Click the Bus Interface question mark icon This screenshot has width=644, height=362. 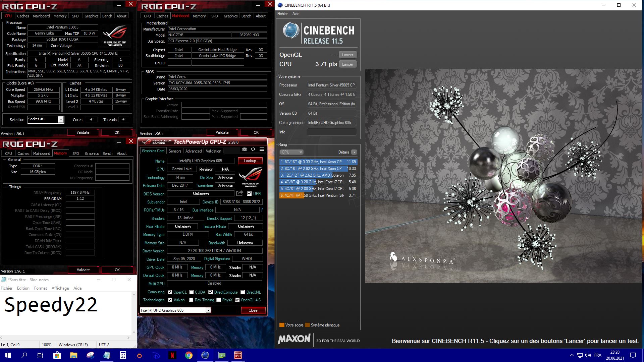coord(262,210)
